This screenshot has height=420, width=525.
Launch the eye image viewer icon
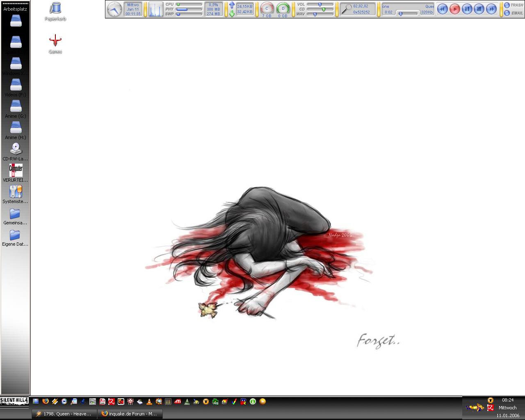[93, 402]
